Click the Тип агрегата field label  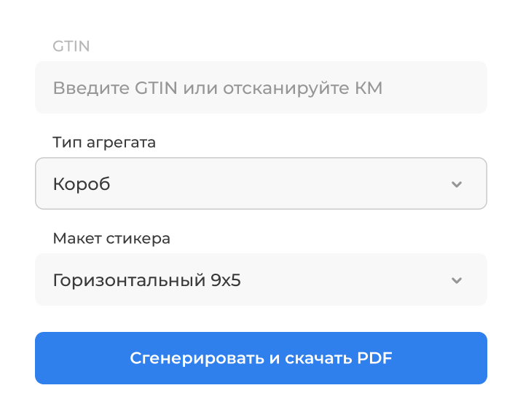[104, 143]
